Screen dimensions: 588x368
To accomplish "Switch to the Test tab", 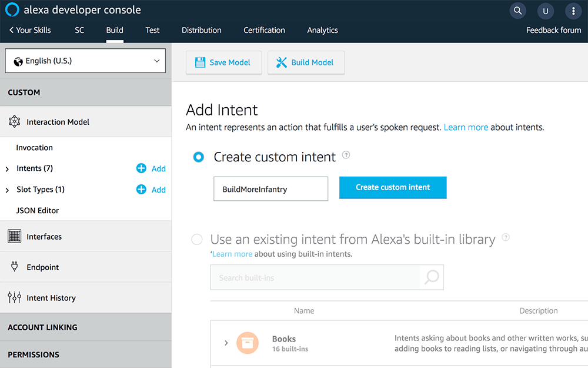I will (152, 30).
